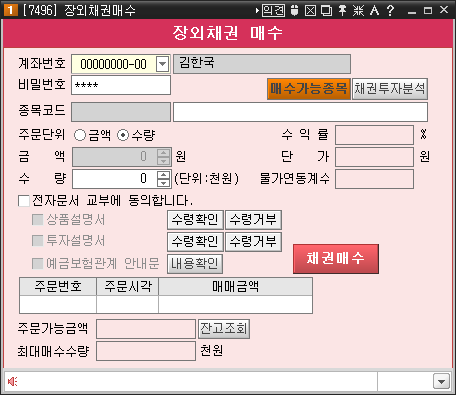Open help with the question mark icon
This screenshot has height=395, width=456.
tap(390, 10)
